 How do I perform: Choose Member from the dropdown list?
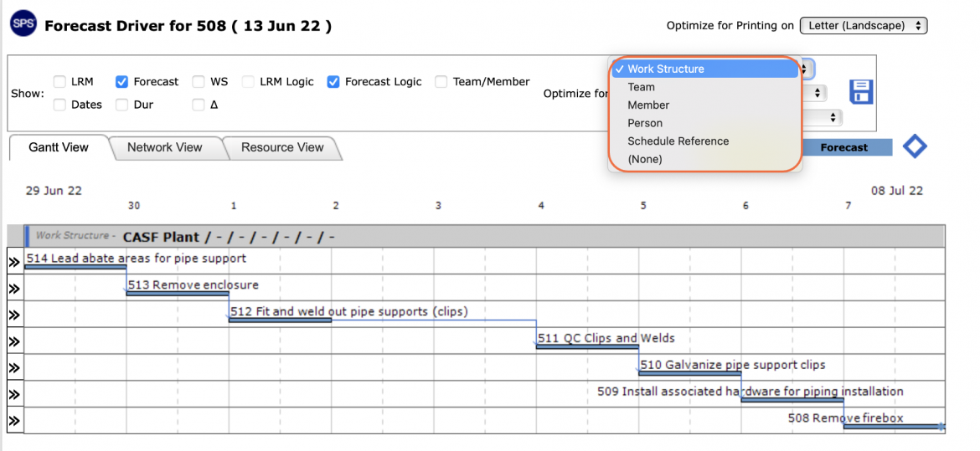(705, 105)
